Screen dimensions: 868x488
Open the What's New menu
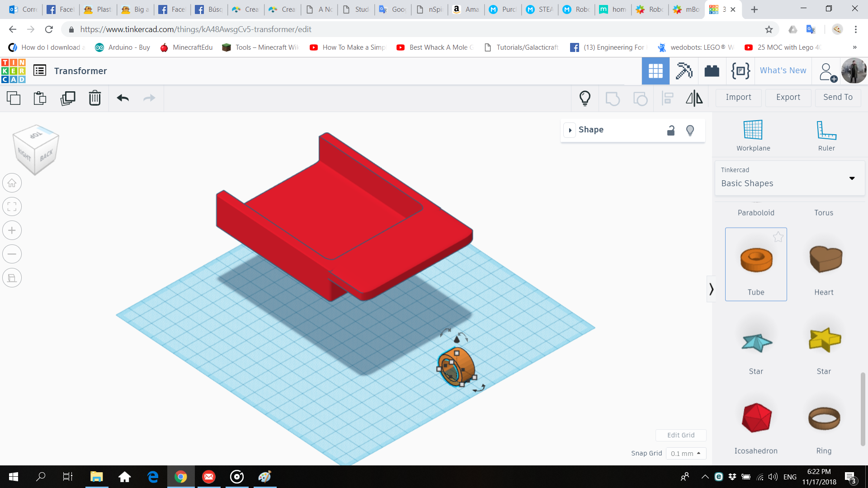click(x=783, y=70)
